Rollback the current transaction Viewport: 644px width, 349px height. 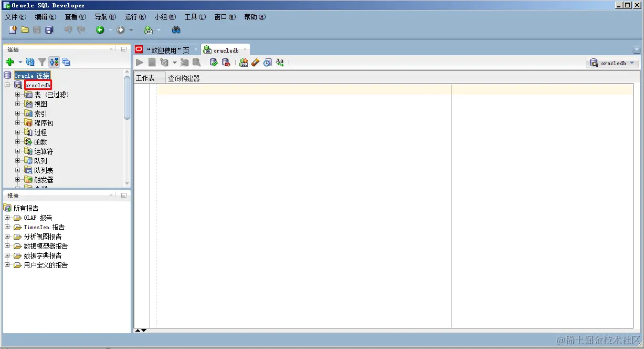point(226,62)
